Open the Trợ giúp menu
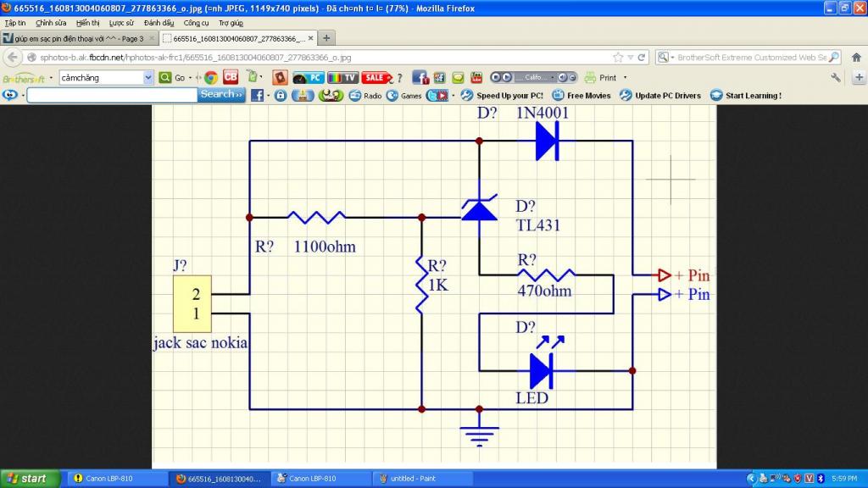The image size is (868, 488). point(231,23)
